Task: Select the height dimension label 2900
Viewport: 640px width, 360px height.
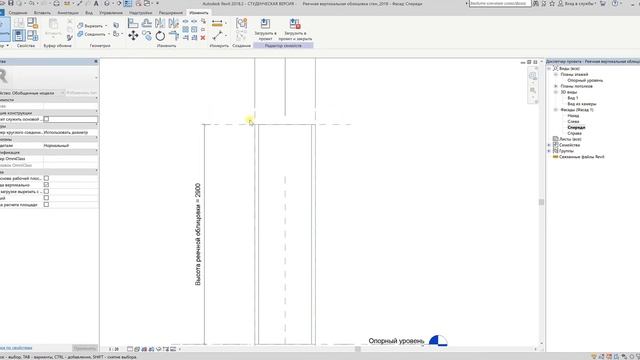Action: (198, 234)
